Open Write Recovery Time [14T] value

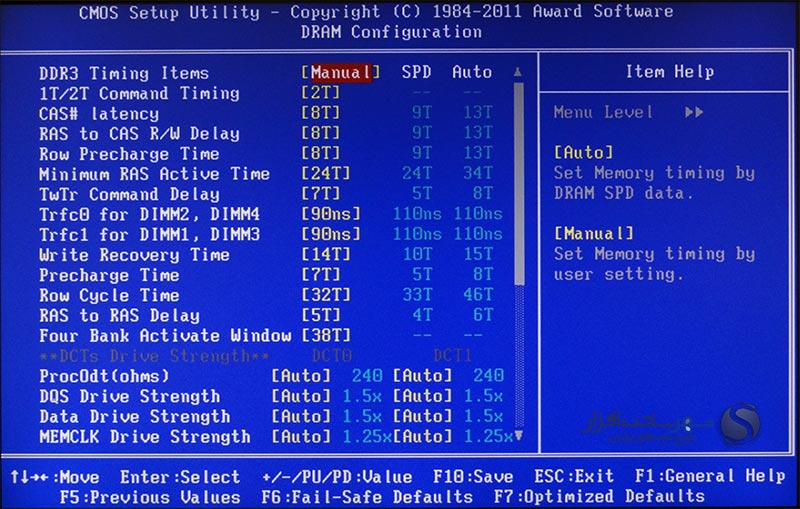326,254
